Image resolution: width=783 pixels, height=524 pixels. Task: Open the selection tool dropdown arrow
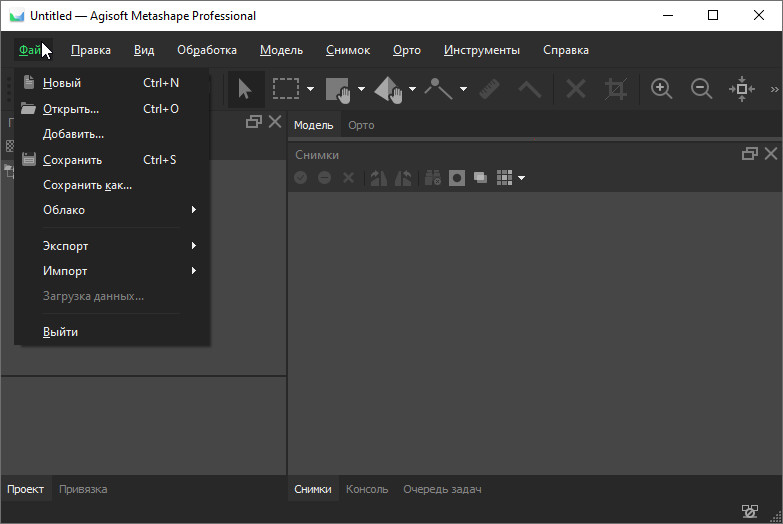(x=310, y=90)
